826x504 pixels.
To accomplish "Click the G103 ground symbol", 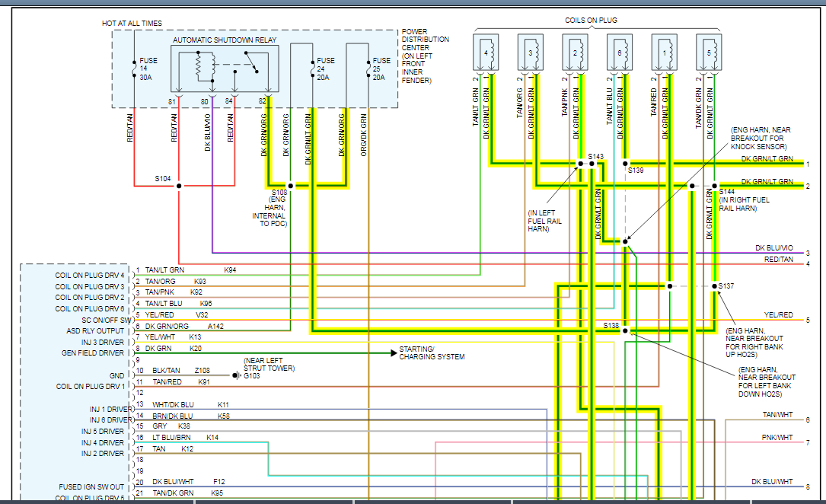I will (236, 375).
